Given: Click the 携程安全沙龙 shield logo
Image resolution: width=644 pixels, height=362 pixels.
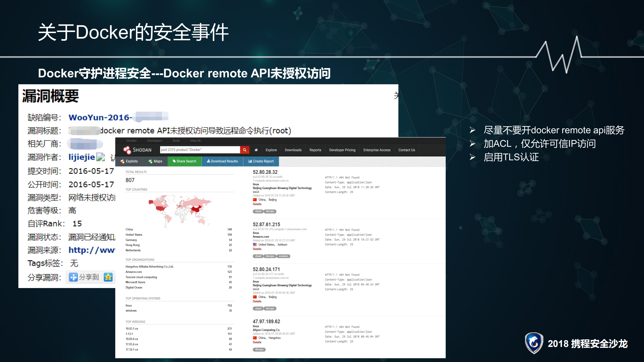Looking at the screenshot, I should pyautogui.click(x=534, y=343).
